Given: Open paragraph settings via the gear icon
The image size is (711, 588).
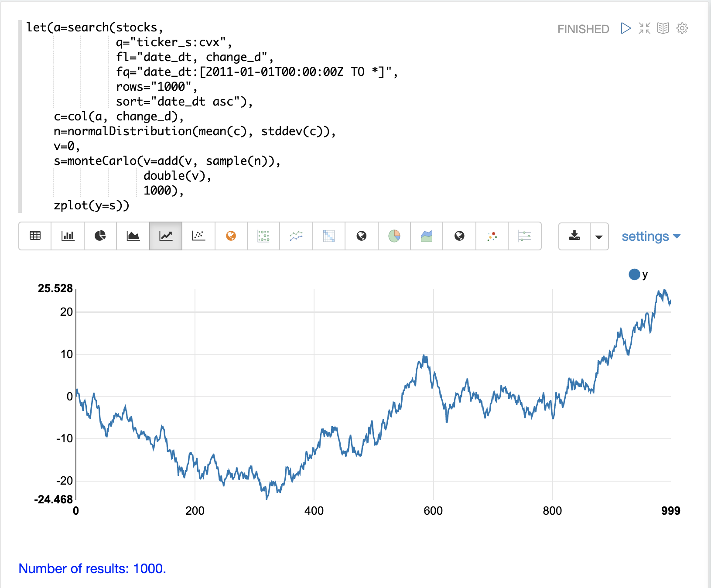Looking at the screenshot, I should (x=682, y=28).
